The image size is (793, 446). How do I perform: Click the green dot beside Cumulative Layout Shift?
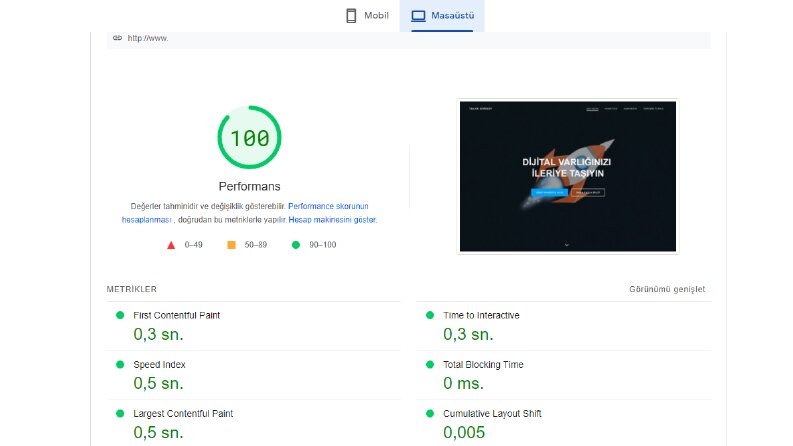pyautogui.click(x=430, y=413)
